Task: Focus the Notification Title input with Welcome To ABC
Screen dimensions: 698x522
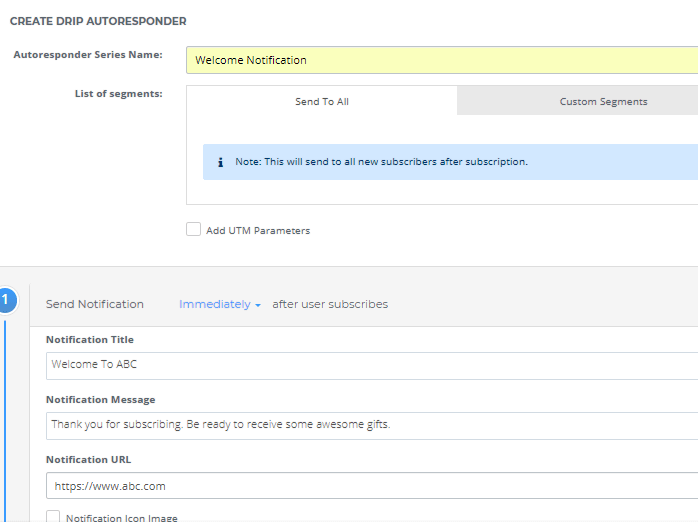Action: (372, 366)
